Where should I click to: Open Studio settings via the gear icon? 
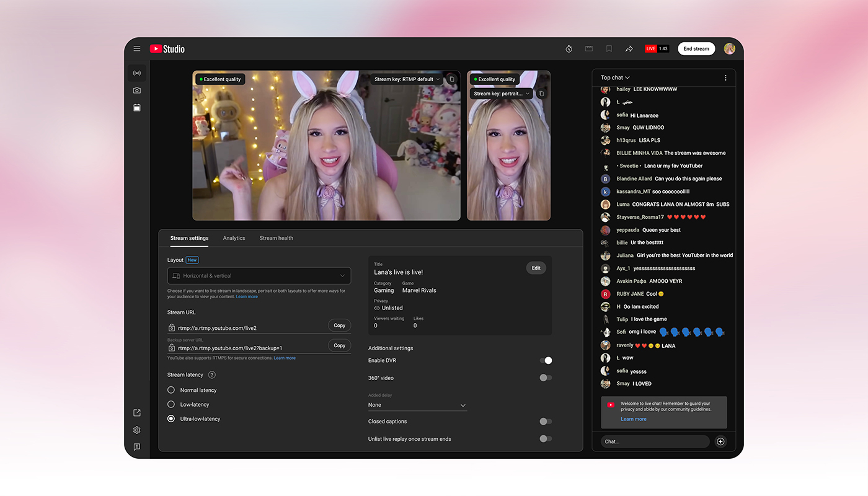136,429
